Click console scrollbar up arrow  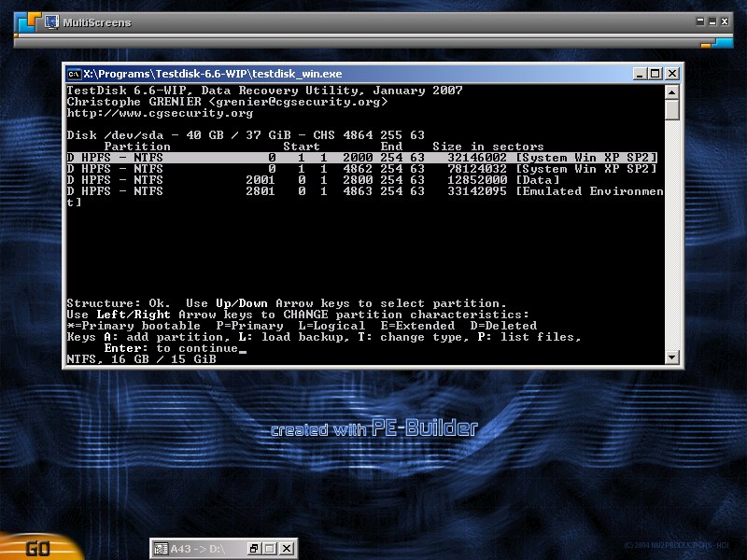point(671,92)
